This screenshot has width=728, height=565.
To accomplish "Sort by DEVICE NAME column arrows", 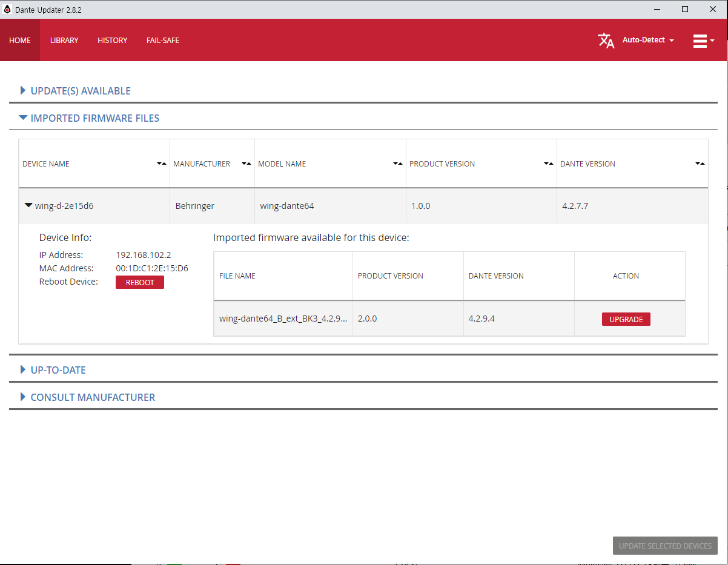I will click(162, 164).
